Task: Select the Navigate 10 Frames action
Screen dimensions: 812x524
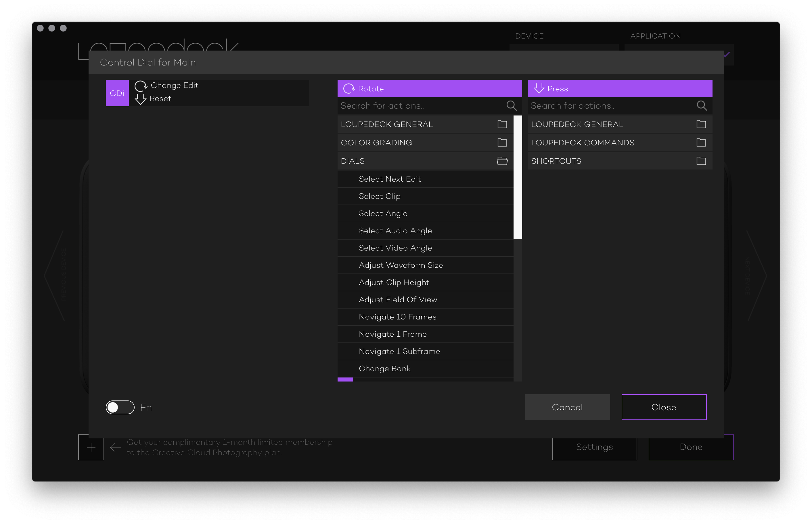Action: [397, 317]
